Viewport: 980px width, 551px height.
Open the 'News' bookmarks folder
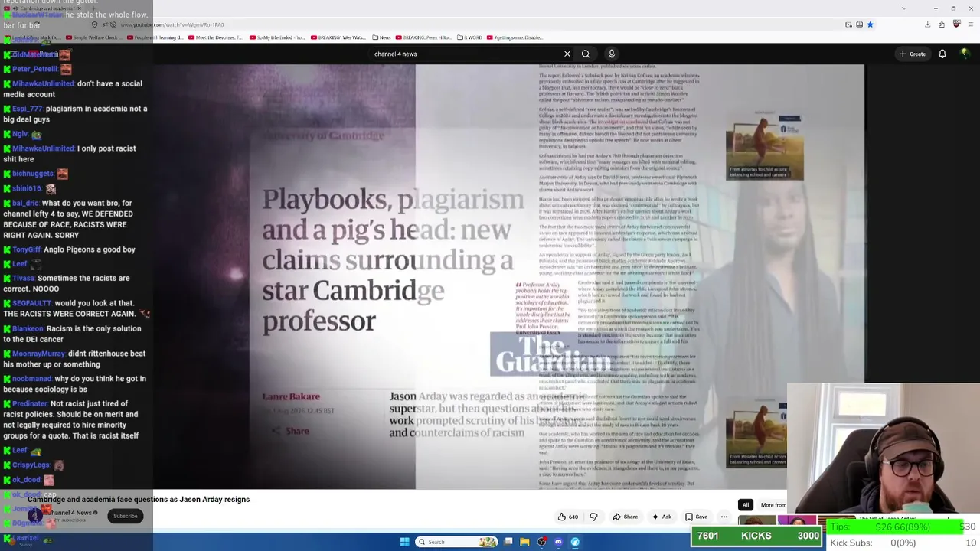pos(381,37)
